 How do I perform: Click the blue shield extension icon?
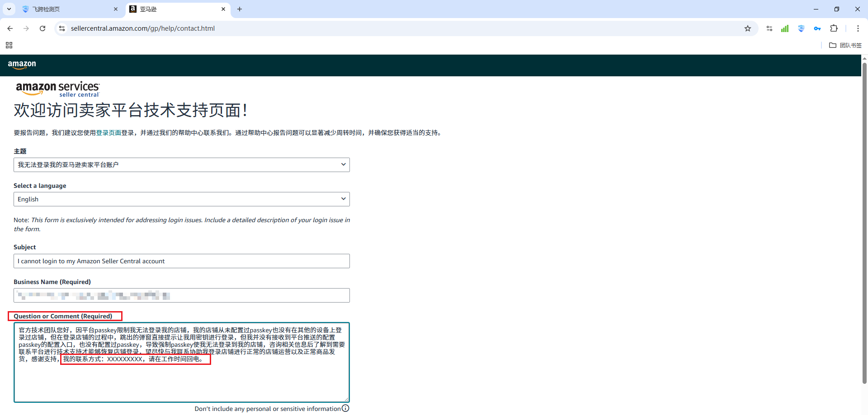[801, 28]
